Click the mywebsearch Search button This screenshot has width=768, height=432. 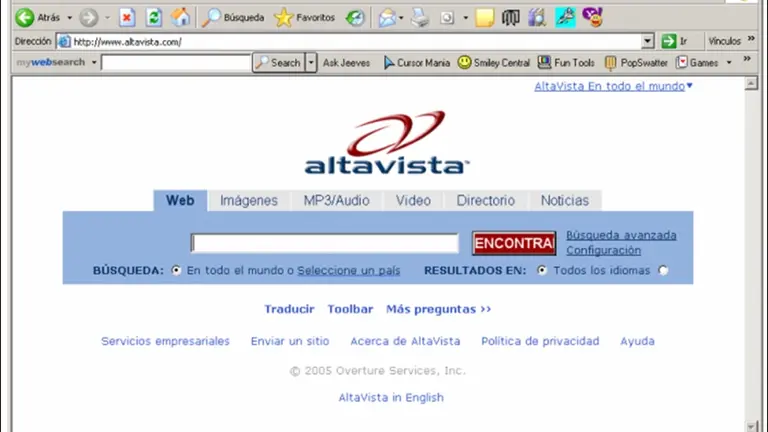pyautogui.click(x=278, y=63)
